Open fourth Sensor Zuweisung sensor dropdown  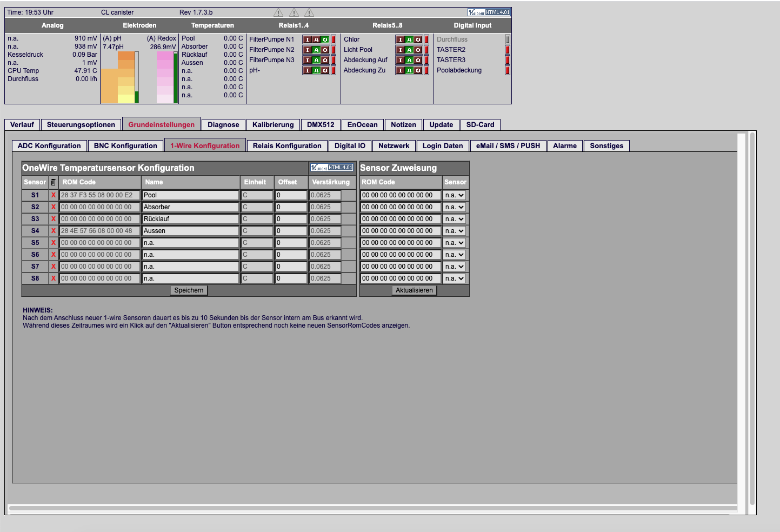pyautogui.click(x=455, y=231)
